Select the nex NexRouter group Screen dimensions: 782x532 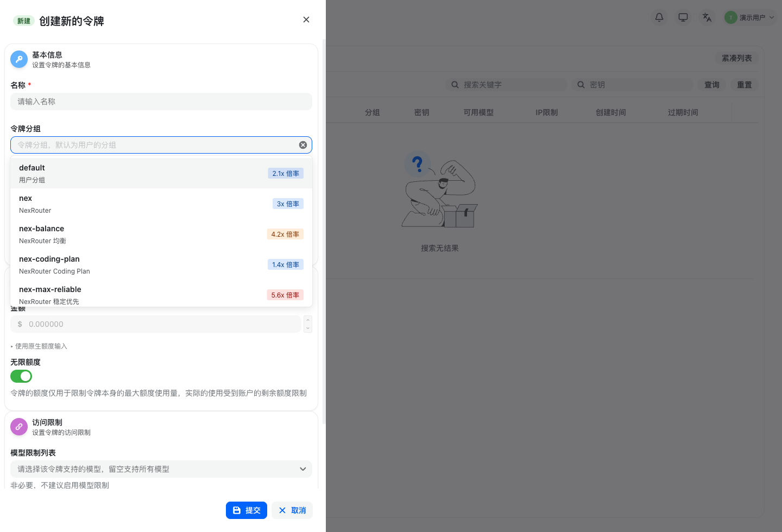161,204
